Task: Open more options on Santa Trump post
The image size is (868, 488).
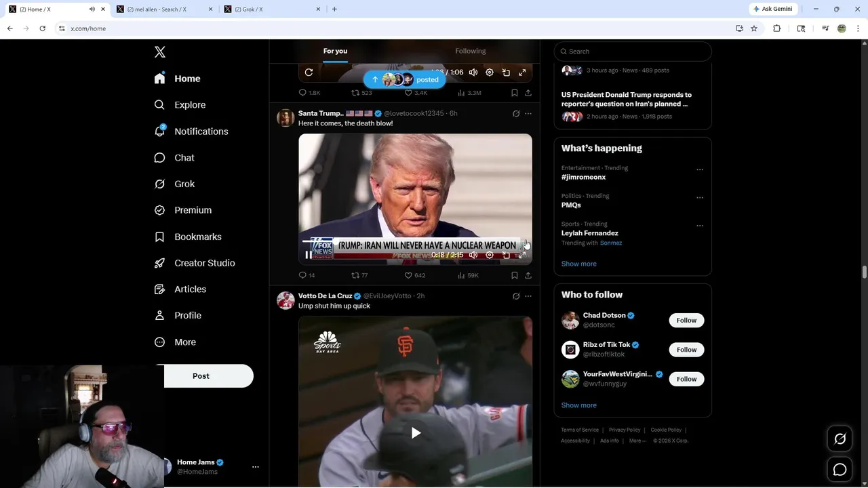Action: pyautogui.click(x=528, y=114)
